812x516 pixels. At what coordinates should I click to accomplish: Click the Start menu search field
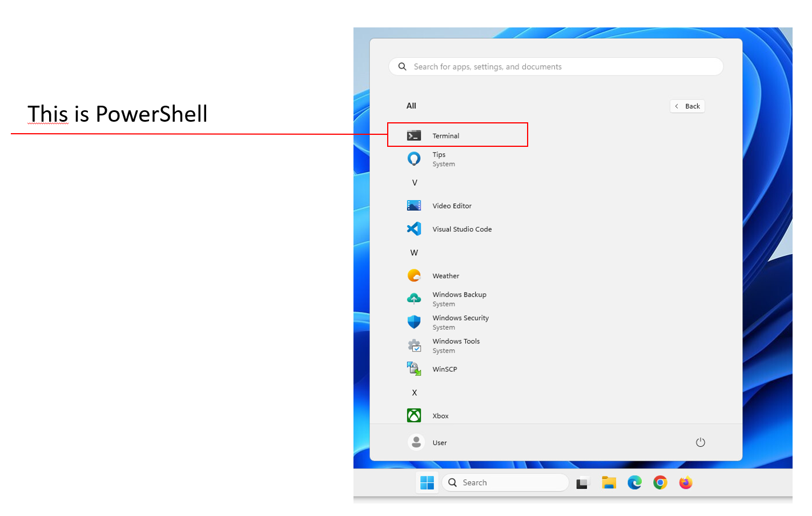click(556, 67)
